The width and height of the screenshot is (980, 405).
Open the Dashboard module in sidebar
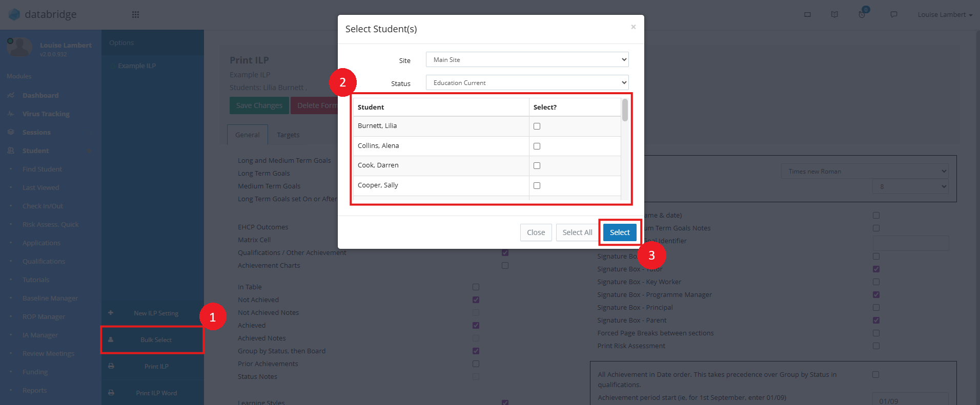pos(40,96)
